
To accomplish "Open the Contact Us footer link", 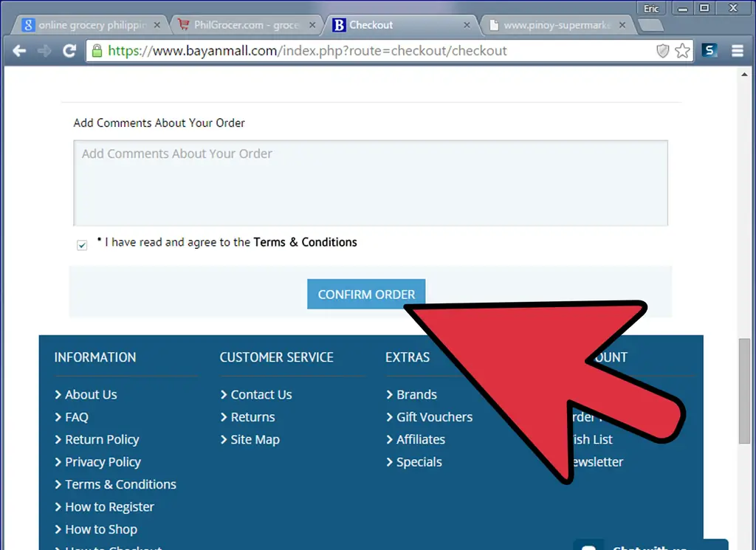I will 261,395.
